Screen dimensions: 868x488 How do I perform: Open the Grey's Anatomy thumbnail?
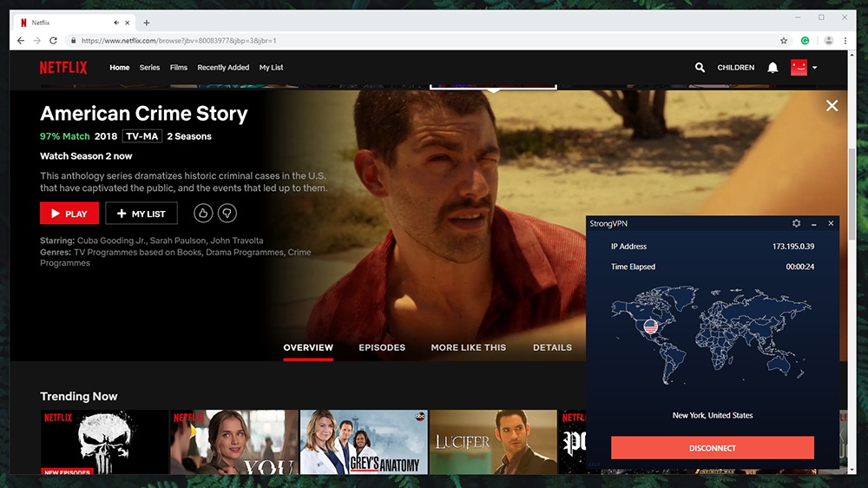pos(364,442)
